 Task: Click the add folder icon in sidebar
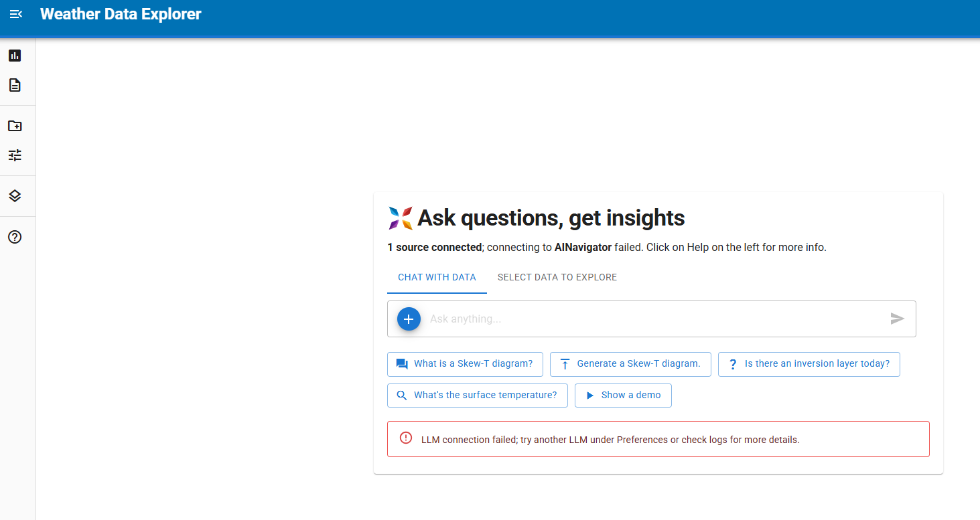pos(15,126)
